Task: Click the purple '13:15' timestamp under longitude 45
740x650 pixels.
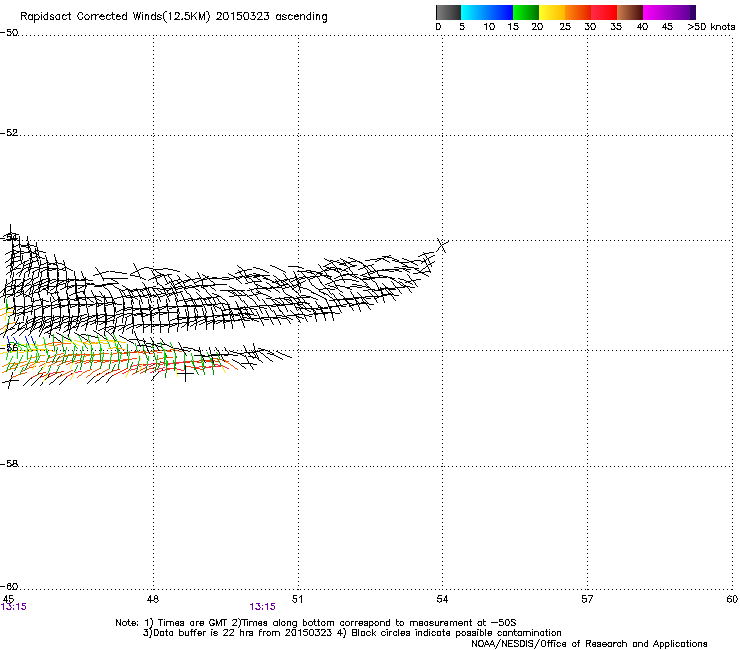Action: point(14,607)
